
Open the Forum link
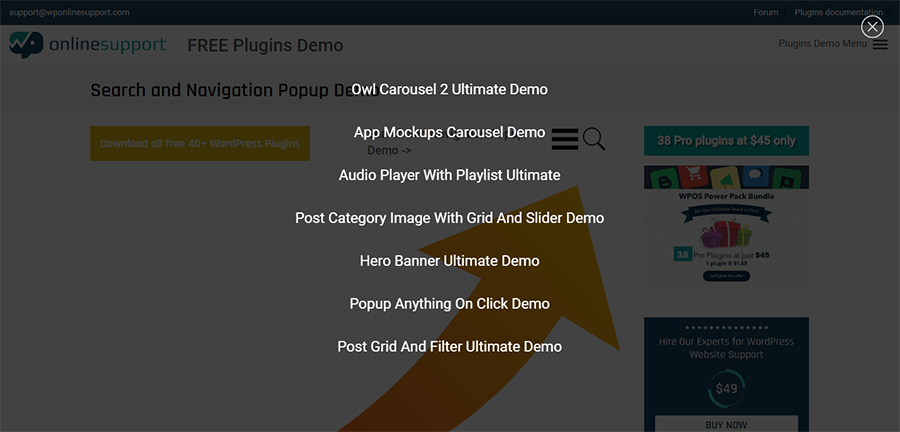(x=766, y=12)
